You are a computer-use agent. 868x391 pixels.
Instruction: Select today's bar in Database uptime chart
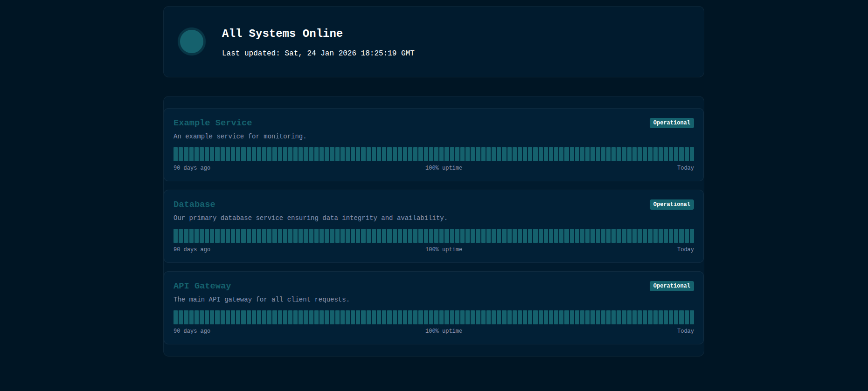click(692, 236)
